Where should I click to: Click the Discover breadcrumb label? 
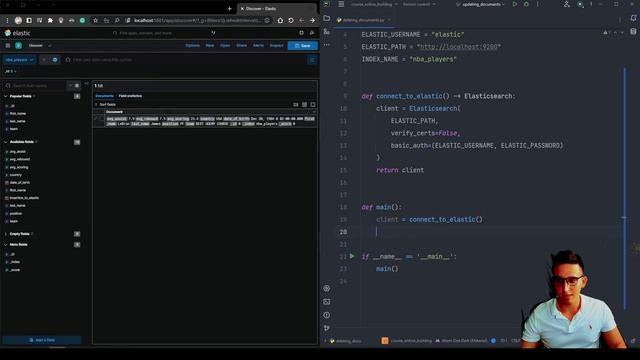tap(36, 46)
